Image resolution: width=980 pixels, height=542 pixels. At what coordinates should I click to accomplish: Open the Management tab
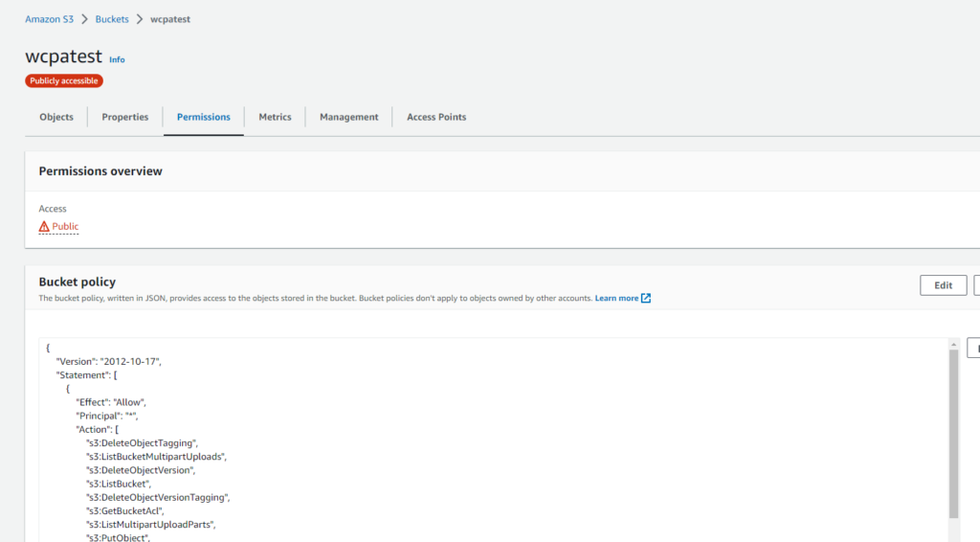[349, 117]
